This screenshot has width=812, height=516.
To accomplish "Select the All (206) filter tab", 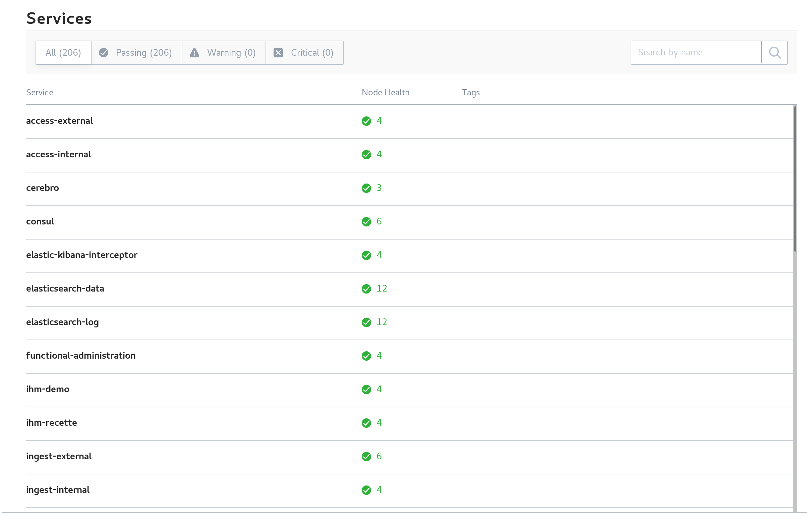I will tap(63, 52).
